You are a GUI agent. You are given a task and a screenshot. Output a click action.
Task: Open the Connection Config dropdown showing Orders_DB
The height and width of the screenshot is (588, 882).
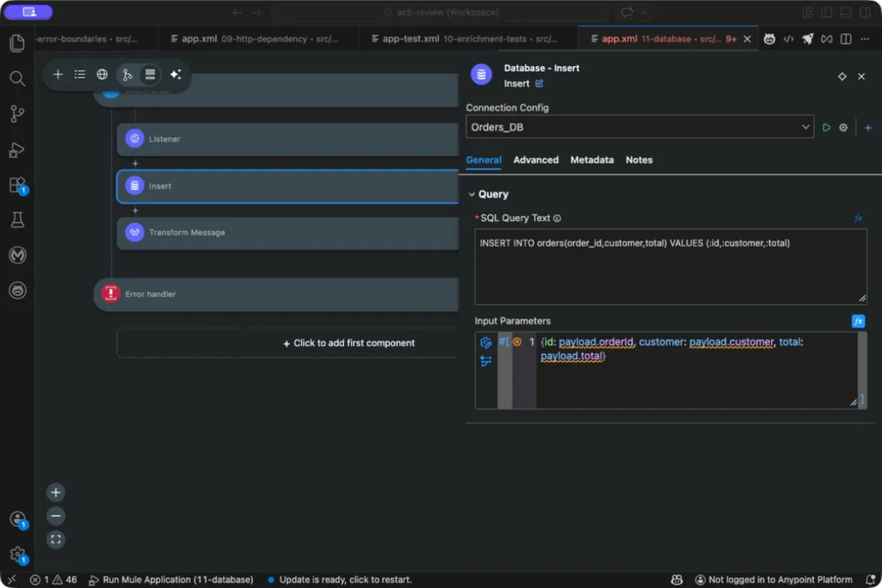pyautogui.click(x=639, y=127)
